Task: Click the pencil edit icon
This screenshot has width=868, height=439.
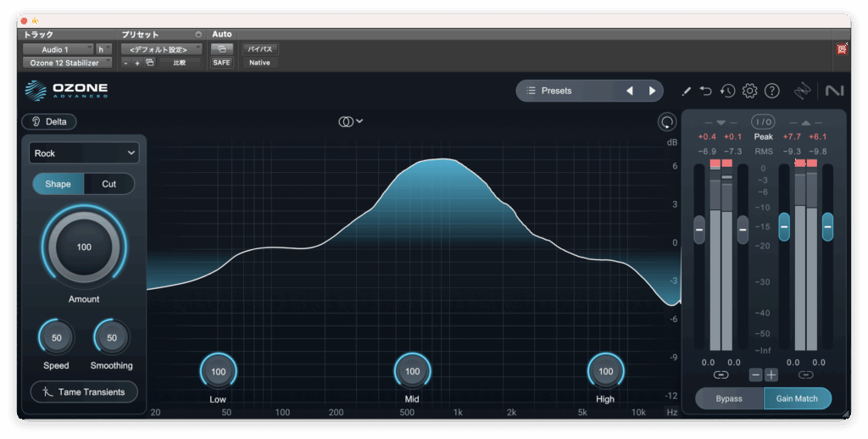Action: pos(686,91)
